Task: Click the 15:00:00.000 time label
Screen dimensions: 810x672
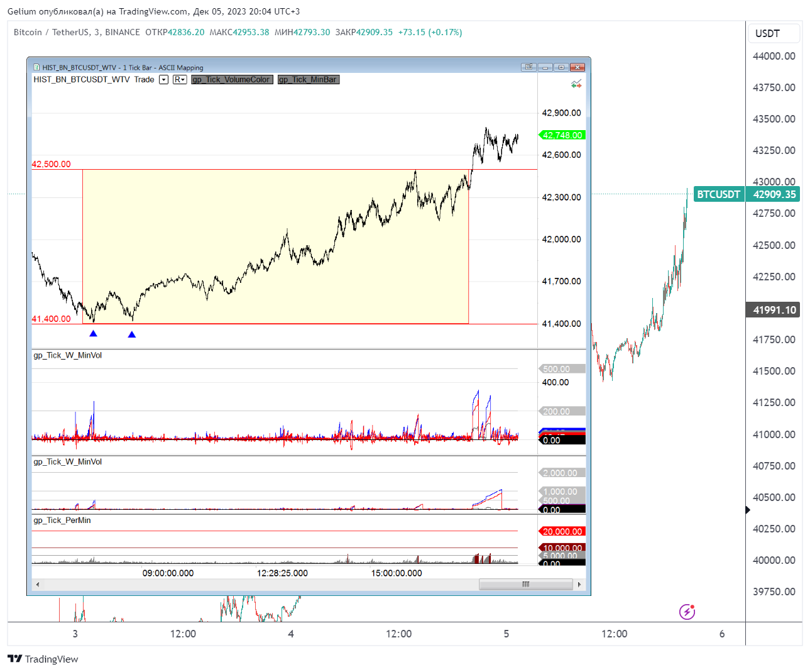Action: click(397, 573)
